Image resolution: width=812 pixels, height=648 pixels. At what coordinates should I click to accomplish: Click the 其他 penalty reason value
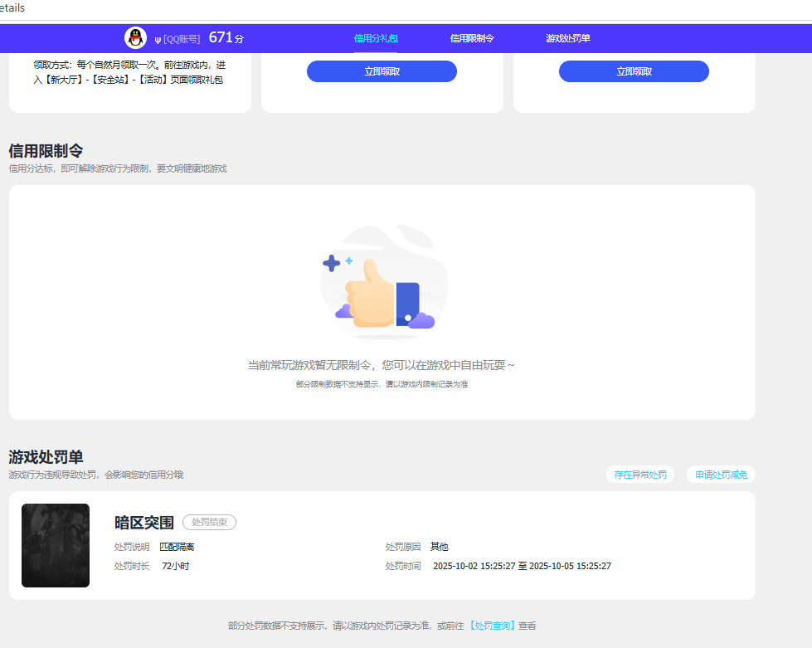click(x=439, y=547)
